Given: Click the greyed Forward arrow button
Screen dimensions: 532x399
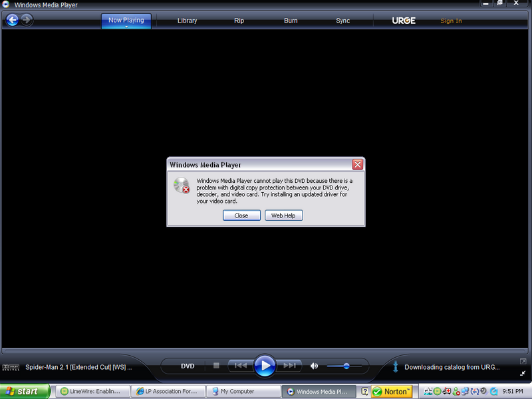Looking at the screenshot, I should [27, 20].
